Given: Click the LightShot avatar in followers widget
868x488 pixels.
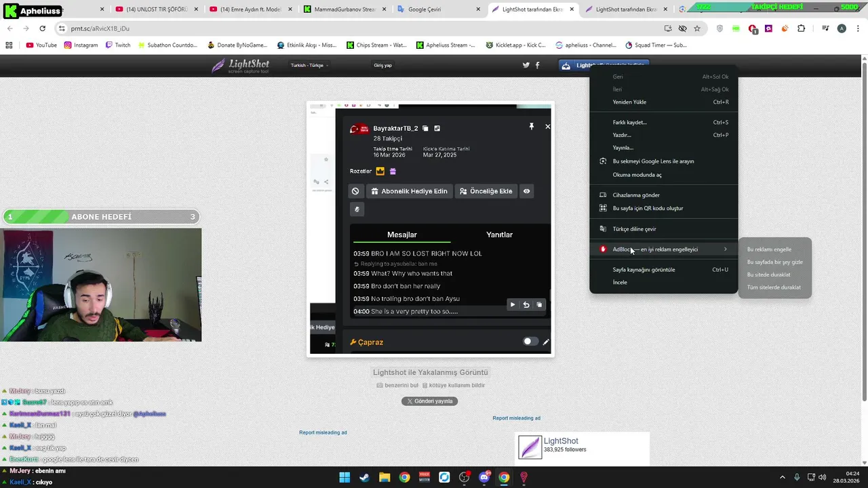Looking at the screenshot, I should pyautogui.click(x=530, y=447).
